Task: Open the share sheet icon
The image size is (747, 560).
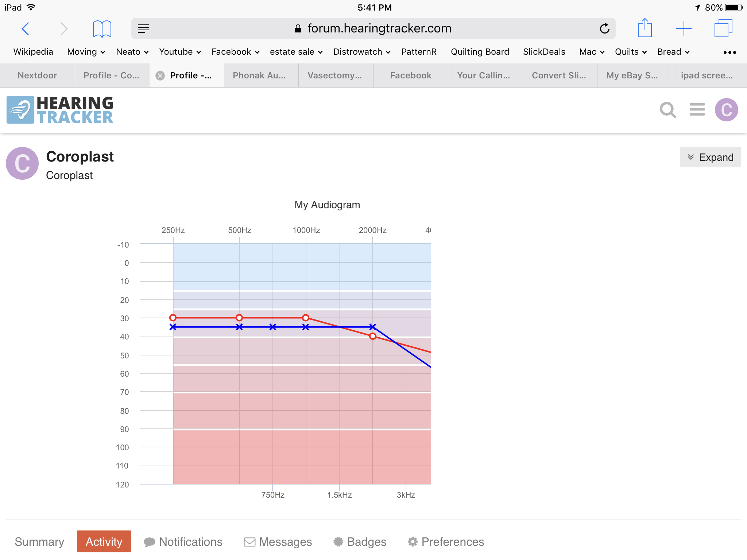Action: (645, 28)
